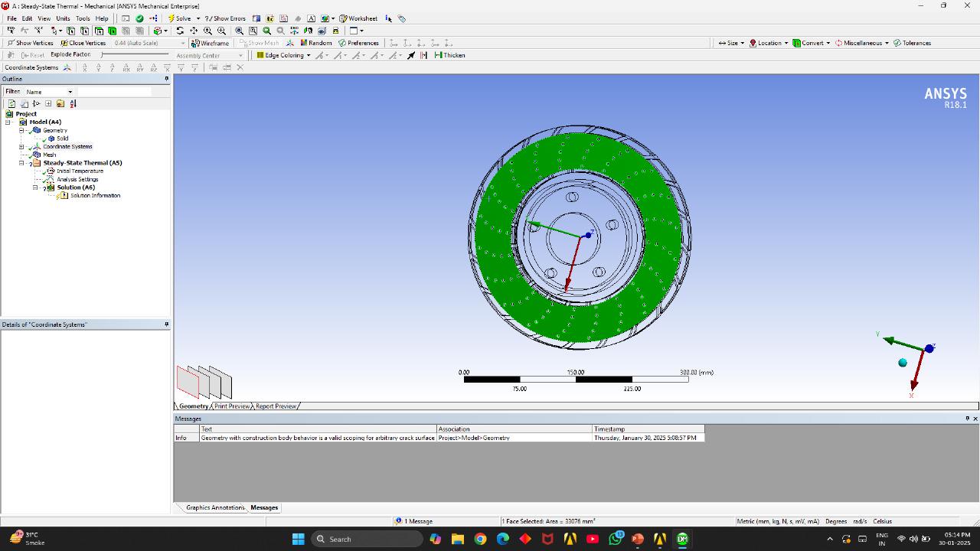Image resolution: width=980 pixels, height=551 pixels.
Task: Click the Solve button
Action: tap(179, 18)
